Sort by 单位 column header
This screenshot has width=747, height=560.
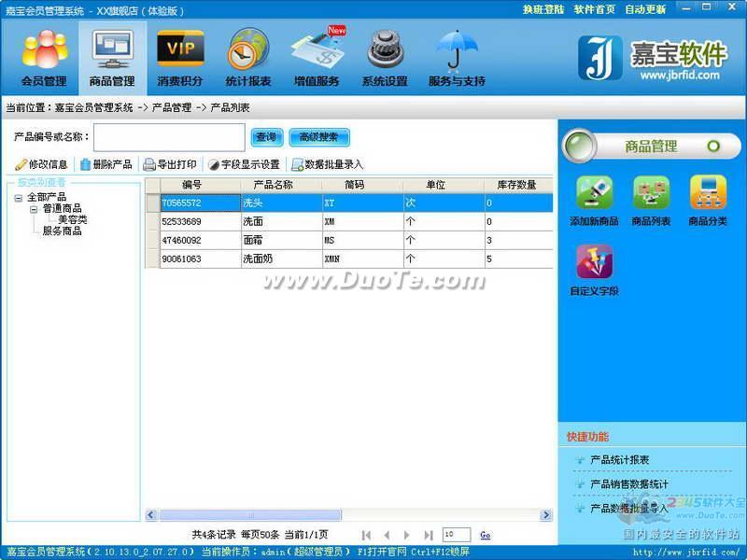(444, 185)
